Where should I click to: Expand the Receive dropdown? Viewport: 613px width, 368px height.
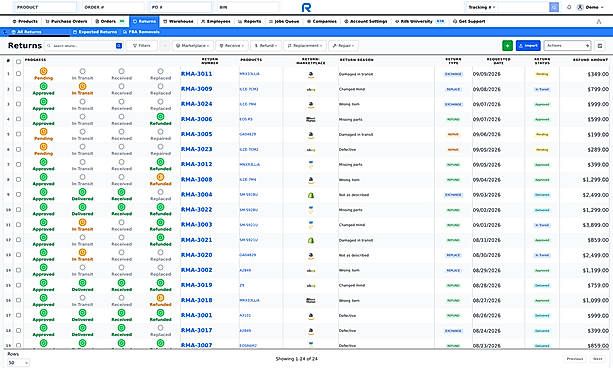[x=232, y=46]
